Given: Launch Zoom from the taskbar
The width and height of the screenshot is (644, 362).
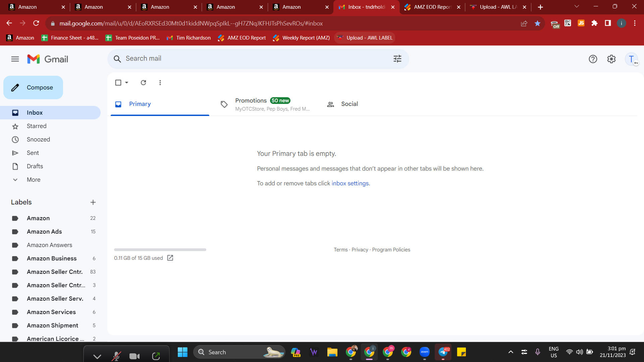Looking at the screenshot, I should (425, 352).
